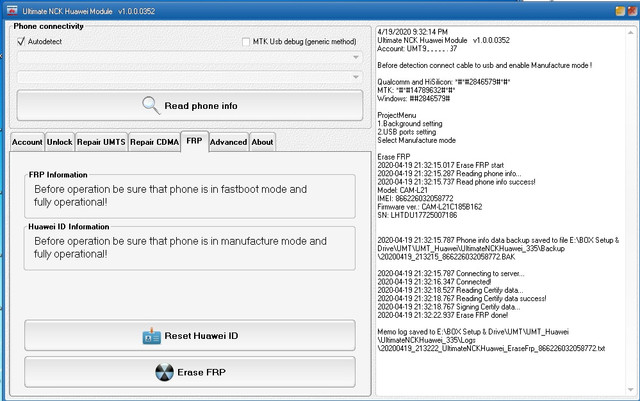This screenshot has width=640, height=401.
Task: Click the 'Erase FRP start' log line
Action: (440, 165)
